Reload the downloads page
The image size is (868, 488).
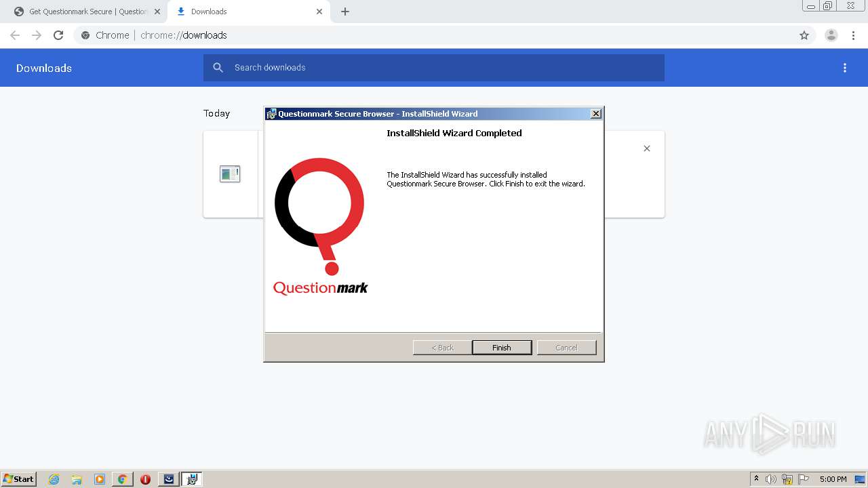pyautogui.click(x=58, y=35)
